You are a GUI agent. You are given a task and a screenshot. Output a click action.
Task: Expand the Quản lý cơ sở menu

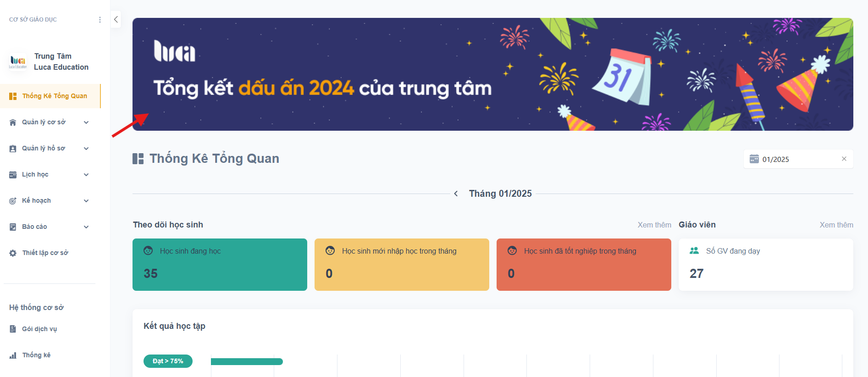point(86,122)
